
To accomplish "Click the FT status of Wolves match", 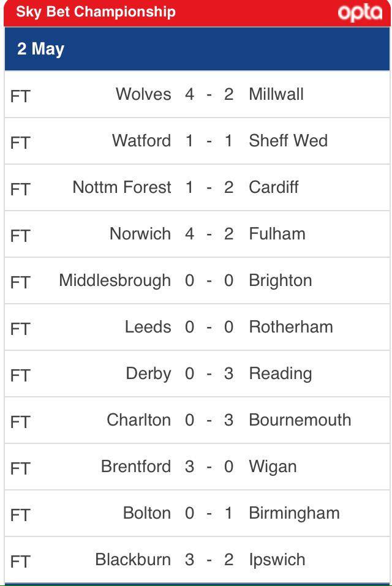I will coord(20,96).
